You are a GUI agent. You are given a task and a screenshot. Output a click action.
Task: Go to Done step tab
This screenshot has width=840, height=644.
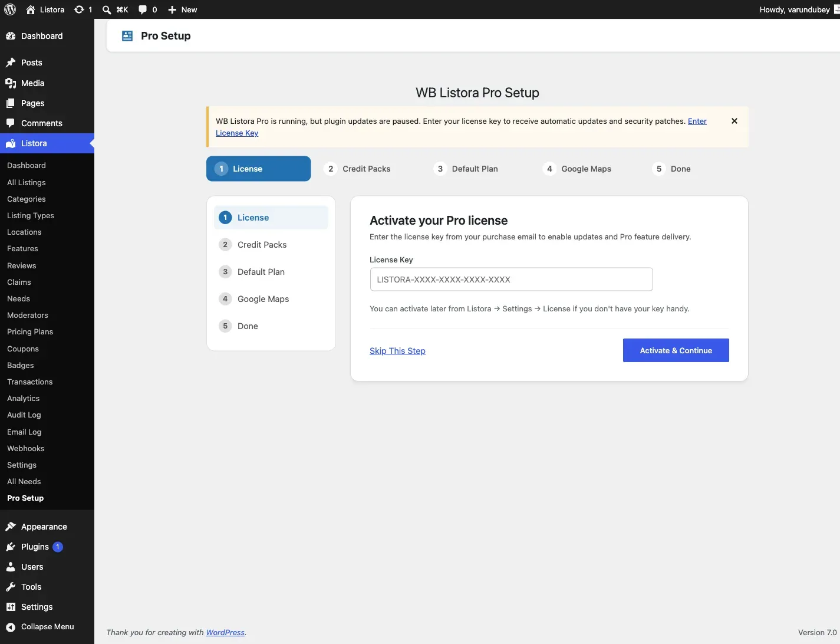point(673,169)
